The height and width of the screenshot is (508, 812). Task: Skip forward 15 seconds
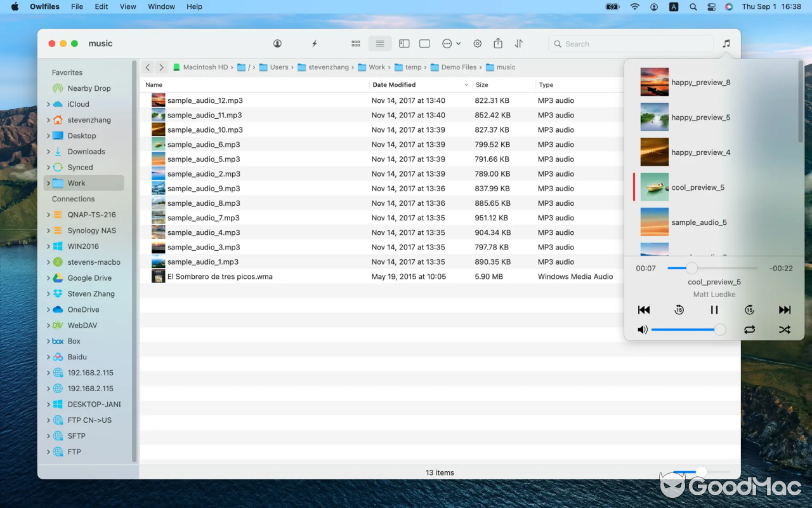point(749,310)
